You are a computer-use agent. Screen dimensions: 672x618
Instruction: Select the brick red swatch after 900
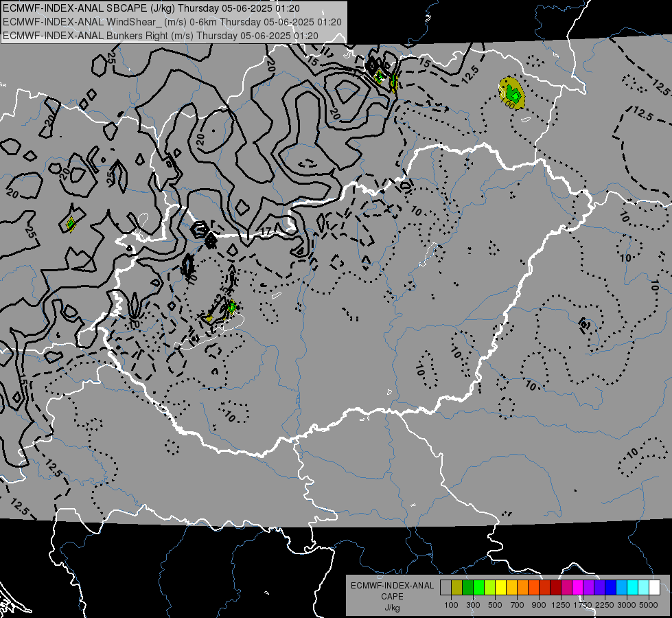click(x=545, y=587)
